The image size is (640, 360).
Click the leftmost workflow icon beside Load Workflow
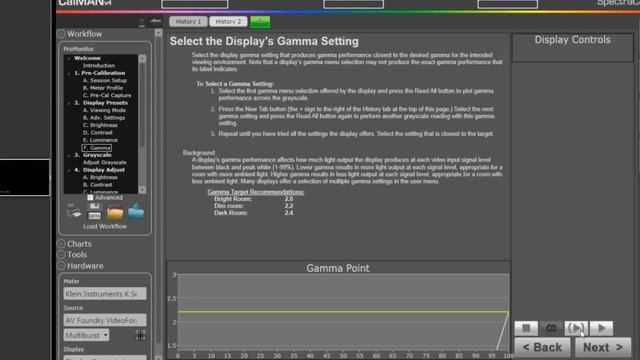pyautogui.click(x=74, y=212)
